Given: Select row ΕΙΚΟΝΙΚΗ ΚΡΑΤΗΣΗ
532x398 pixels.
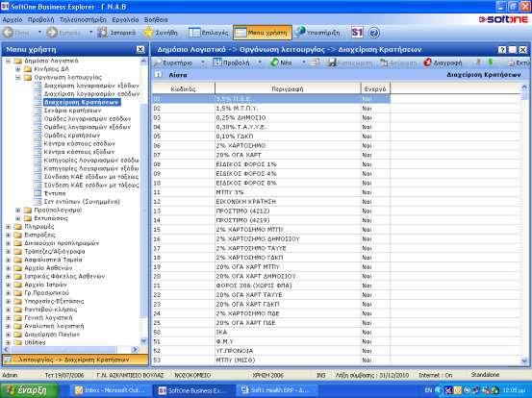Looking at the screenshot, I should point(271,202).
